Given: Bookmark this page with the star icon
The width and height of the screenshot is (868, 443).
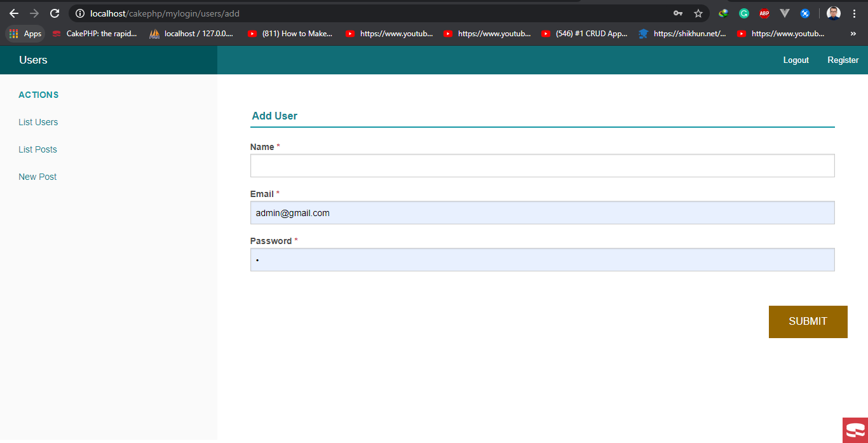Looking at the screenshot, I should click(x=698, y=13).
